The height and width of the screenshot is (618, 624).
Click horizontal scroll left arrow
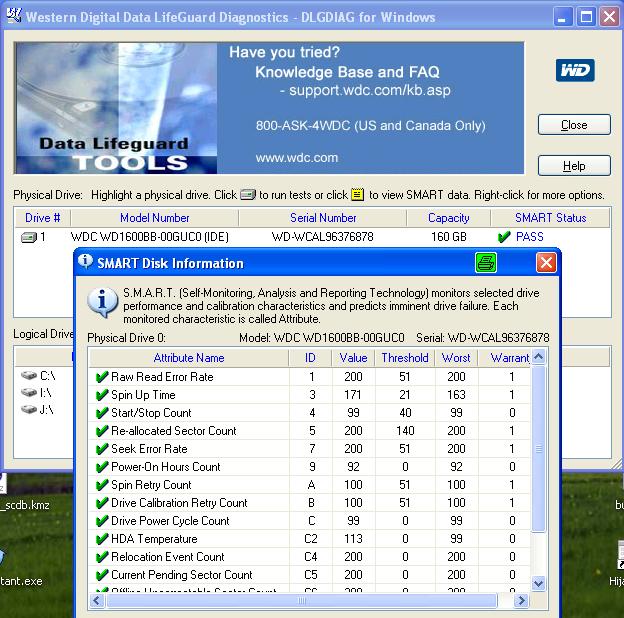[x=97, y=600]
